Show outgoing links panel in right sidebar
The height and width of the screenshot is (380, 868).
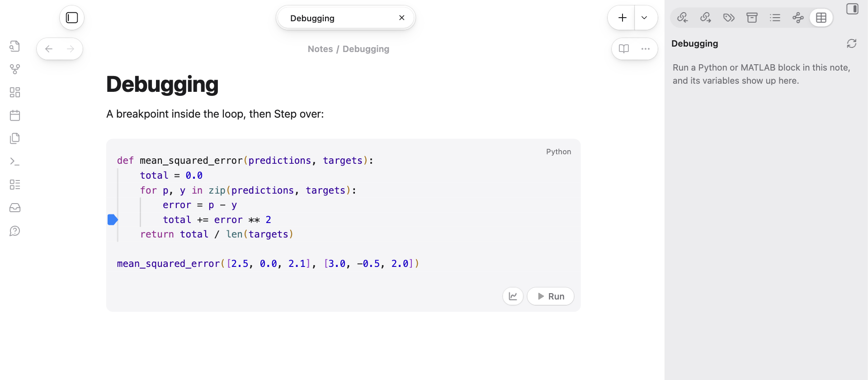tap(706, 18)
